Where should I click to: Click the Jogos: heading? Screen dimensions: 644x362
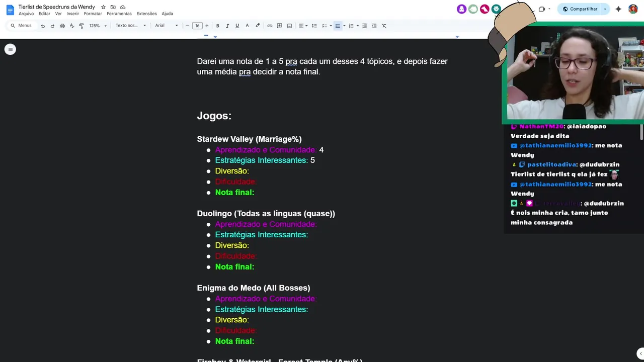214,116
